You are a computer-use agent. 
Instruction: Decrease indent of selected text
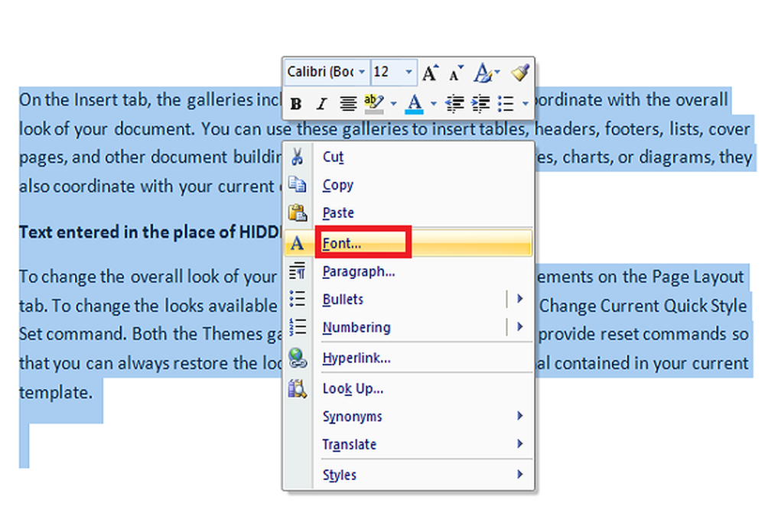coord(455,103)
